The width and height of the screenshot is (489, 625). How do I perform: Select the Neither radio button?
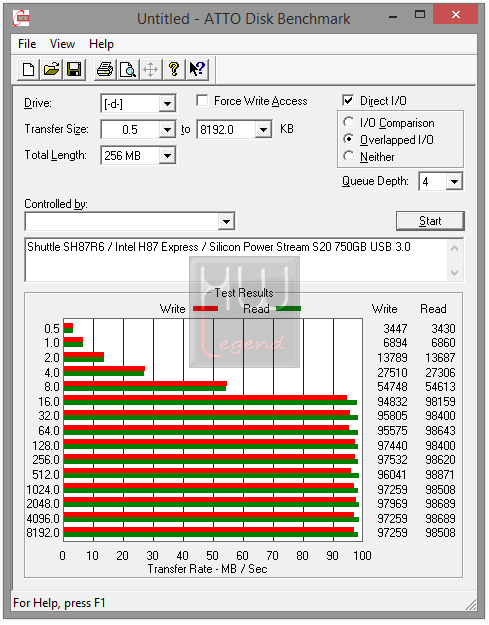click(x=348, y=156)
